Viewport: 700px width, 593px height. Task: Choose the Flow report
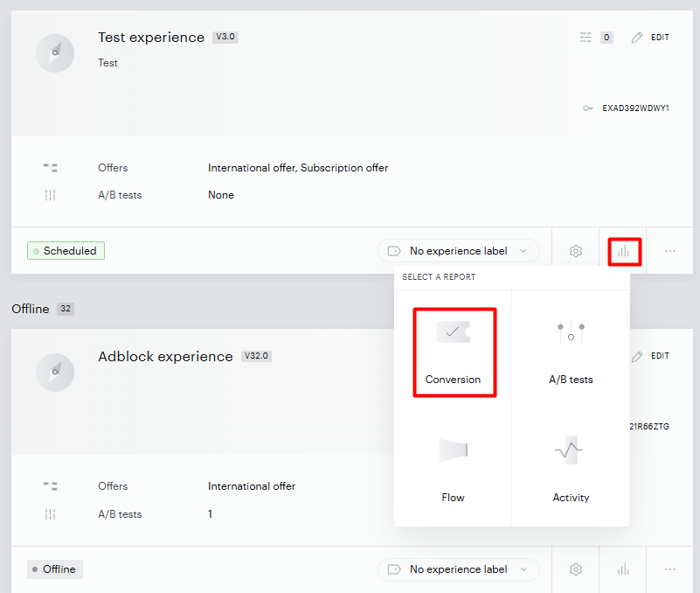(454, 468)
